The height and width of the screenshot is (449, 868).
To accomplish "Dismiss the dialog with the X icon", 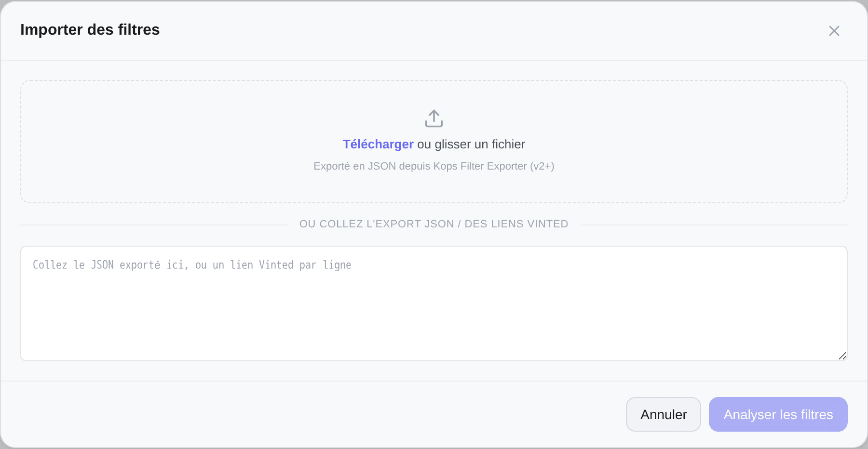I will pyautogui.click(x=834, y=31).
